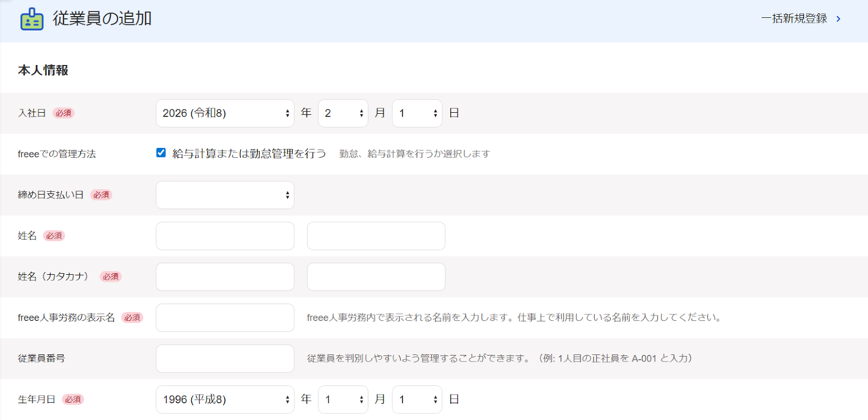Screen dimensions: 868x420
Task: Click the chevron arrow next to 一括新規登録
Action: (838, 19)
